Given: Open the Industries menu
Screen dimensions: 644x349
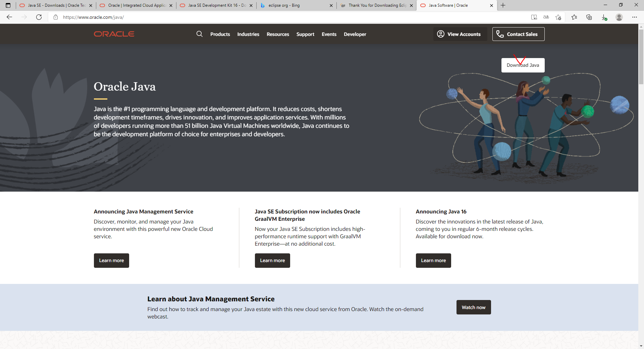Looking at the screenshot, I should 248,34.
